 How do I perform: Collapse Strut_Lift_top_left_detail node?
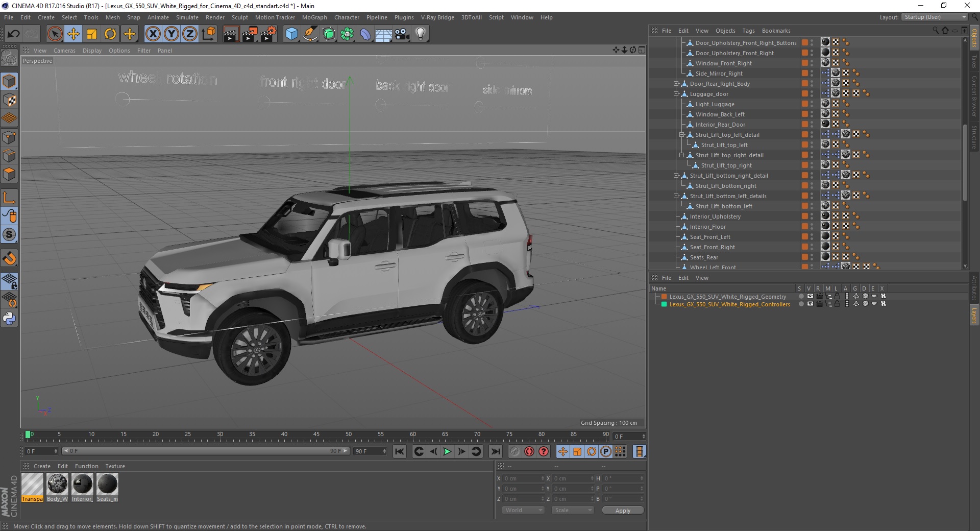click(x=681, y=135)
